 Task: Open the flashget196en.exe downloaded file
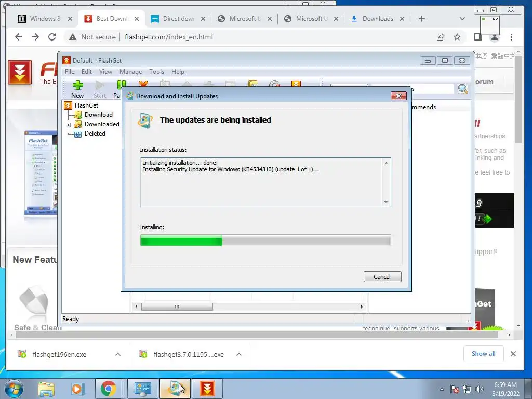(x=59, y=354)
